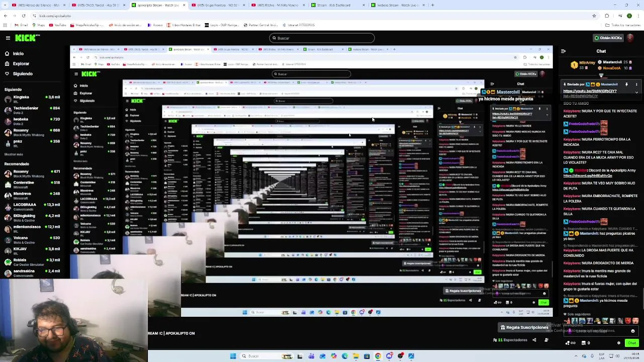Open Roxanny channel under Siguiendo
The width and height of the screenshot is (644, 362).
(32, 132)
